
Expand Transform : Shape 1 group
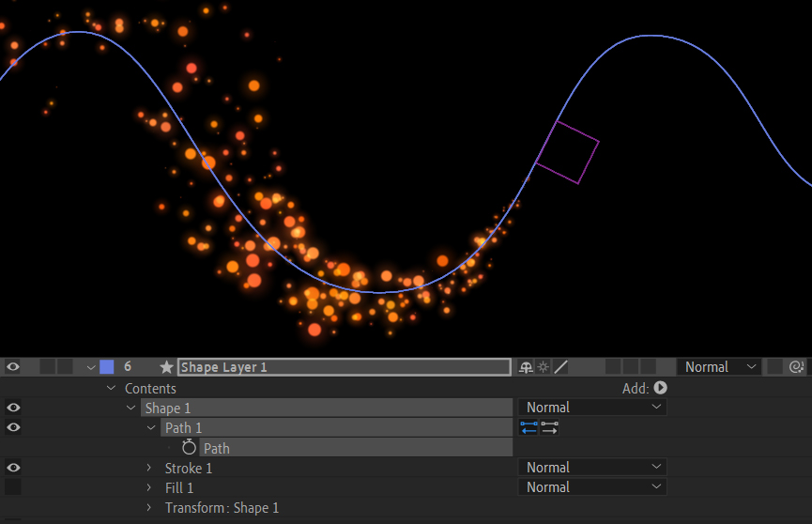148,508
